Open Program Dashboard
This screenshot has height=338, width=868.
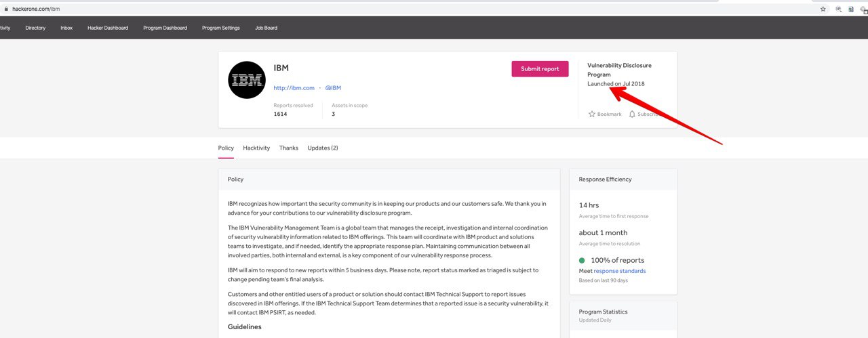[x=165, y=28]
